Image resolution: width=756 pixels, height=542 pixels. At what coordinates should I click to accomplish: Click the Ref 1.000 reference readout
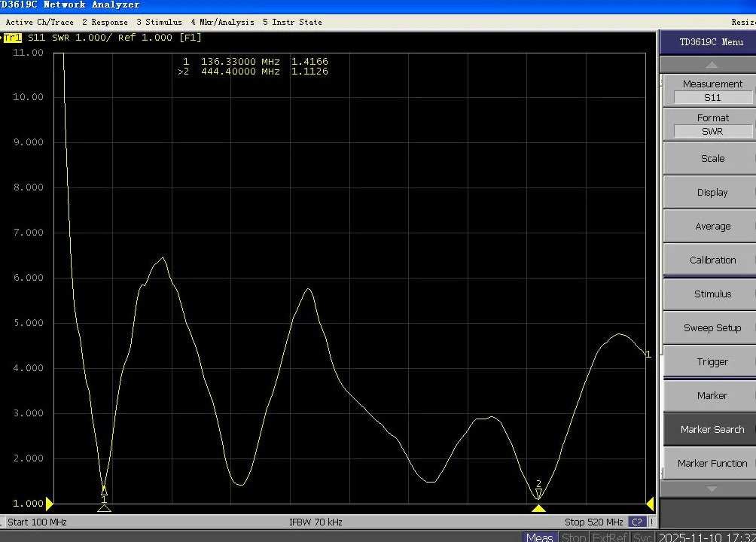(x=145, y=38)
